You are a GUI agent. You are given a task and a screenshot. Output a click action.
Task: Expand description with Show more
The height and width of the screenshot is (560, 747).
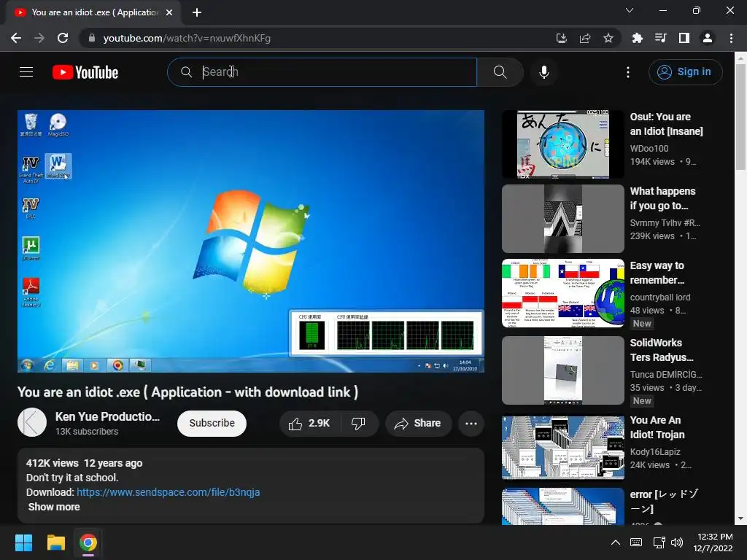(x=54, y=507)
